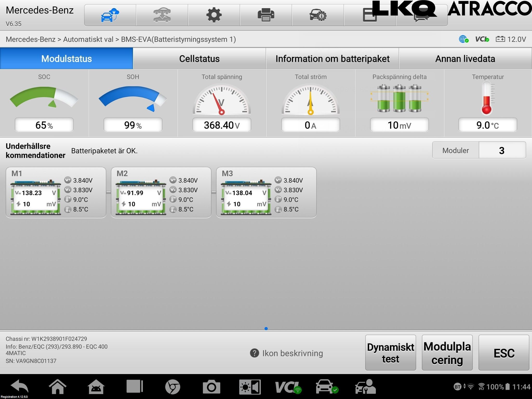Open the cloud vehicle diagnostics icon

click(110, 15)
